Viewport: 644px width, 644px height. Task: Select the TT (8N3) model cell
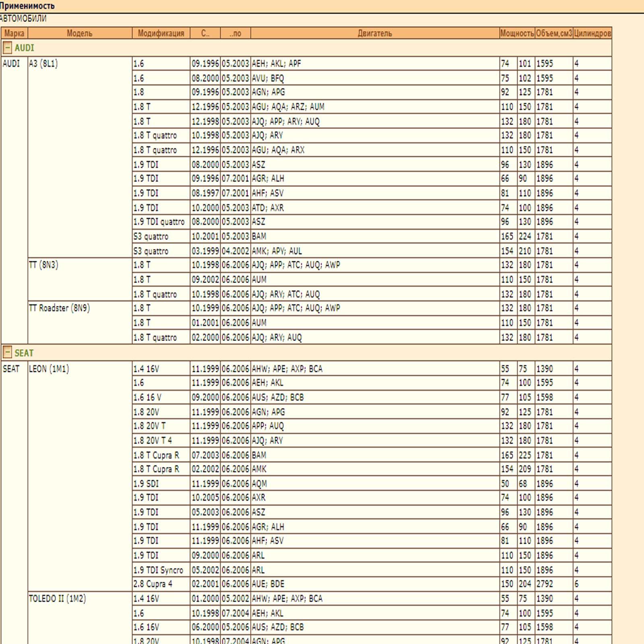click(80, 279)
